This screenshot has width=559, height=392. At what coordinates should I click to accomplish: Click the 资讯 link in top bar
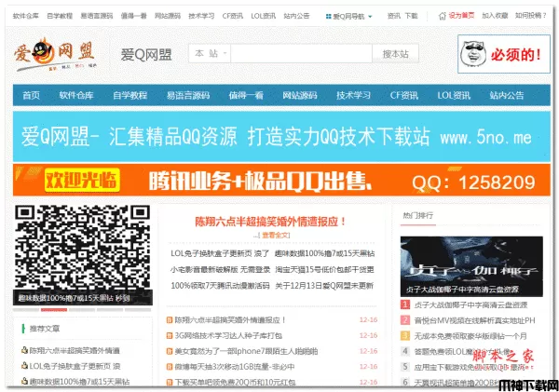tap(394, 16)
